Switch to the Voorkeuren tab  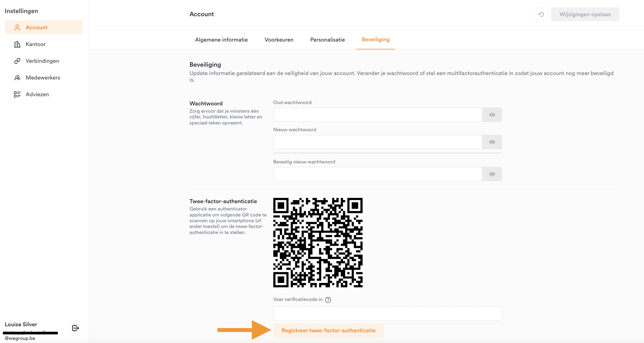[x=279, y=40]
